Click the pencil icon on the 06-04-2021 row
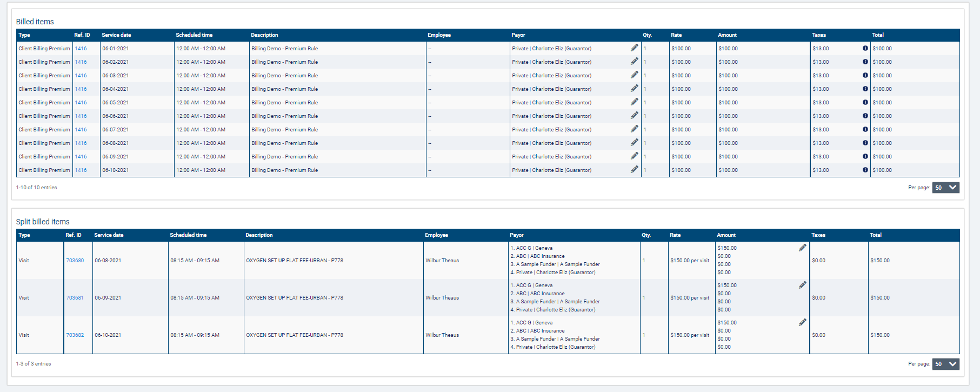This screenshot has width=980, height=392. tap(634, 89)
